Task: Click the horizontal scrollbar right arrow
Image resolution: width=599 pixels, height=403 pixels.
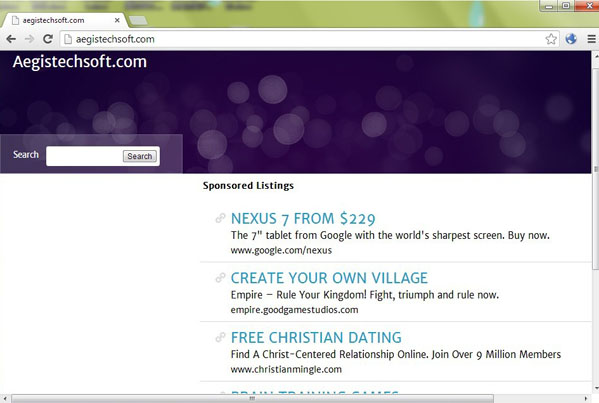Action: (x=586, y=398)
